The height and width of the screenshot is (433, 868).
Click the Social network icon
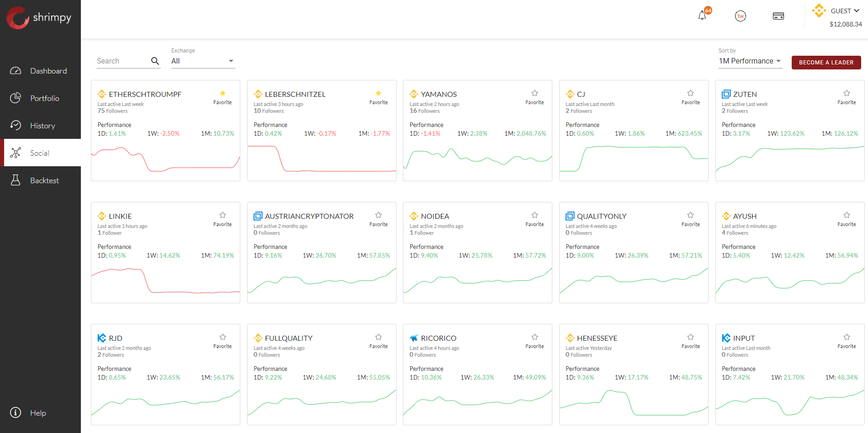[x=16, y=153]
